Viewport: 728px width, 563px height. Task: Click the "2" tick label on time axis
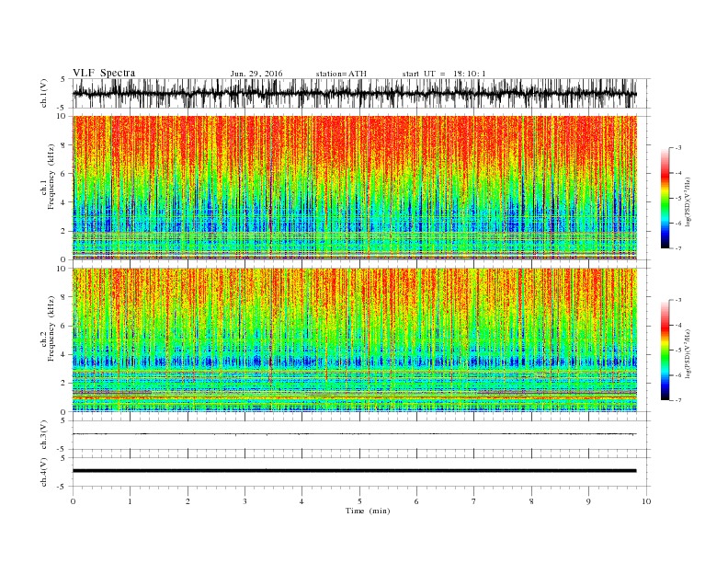tap(188, 501)
